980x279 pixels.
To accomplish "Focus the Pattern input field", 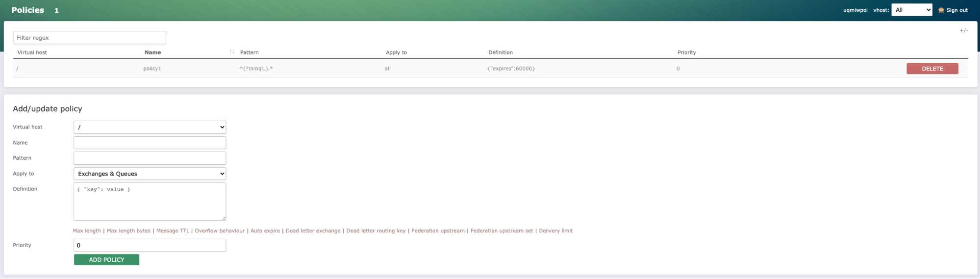I will pyautogui.click(x=150, y=158).
